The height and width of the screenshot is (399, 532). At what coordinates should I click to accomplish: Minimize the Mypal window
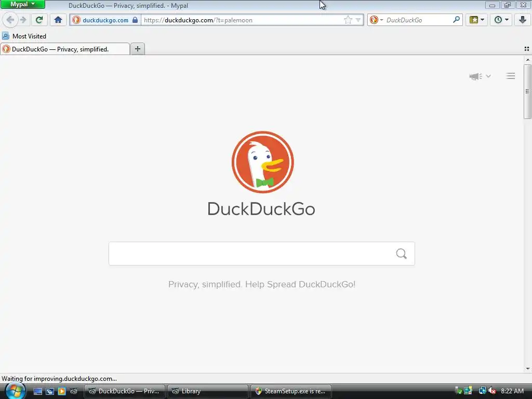tap(493, 5)
